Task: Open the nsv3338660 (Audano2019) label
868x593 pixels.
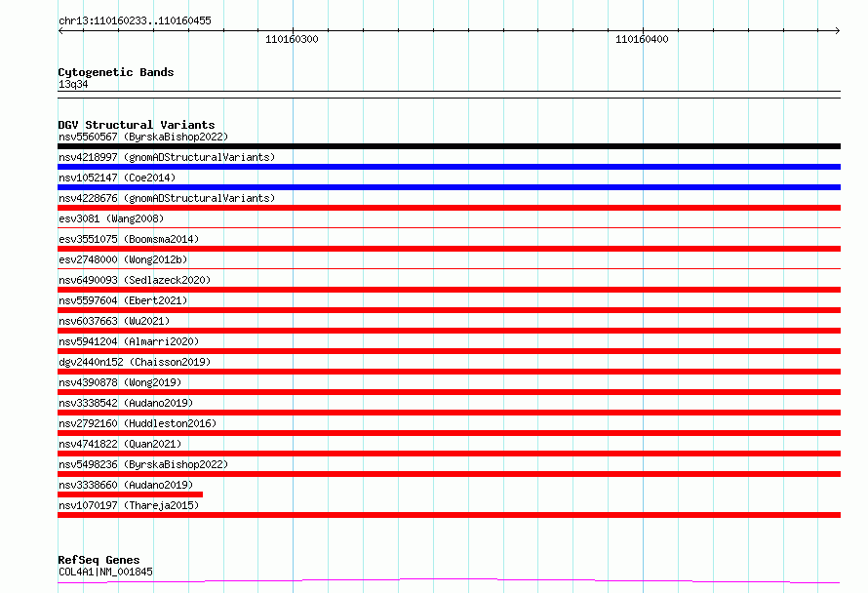Action: [126, 485]
